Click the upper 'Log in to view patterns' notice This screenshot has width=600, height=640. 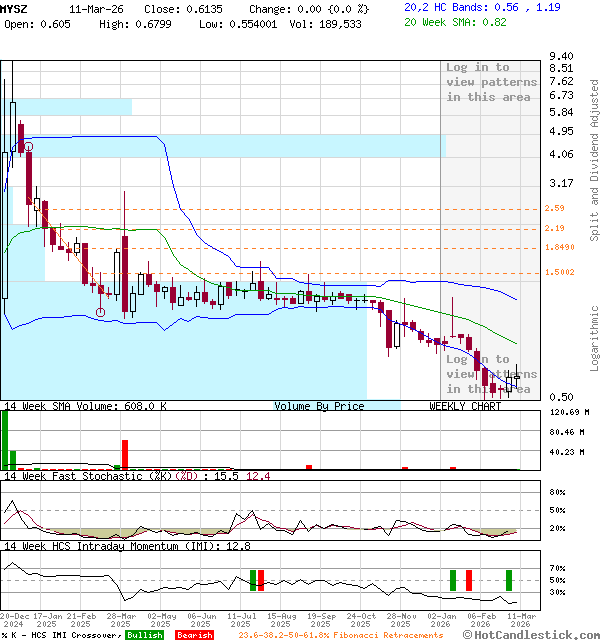[x=491, y=82]
